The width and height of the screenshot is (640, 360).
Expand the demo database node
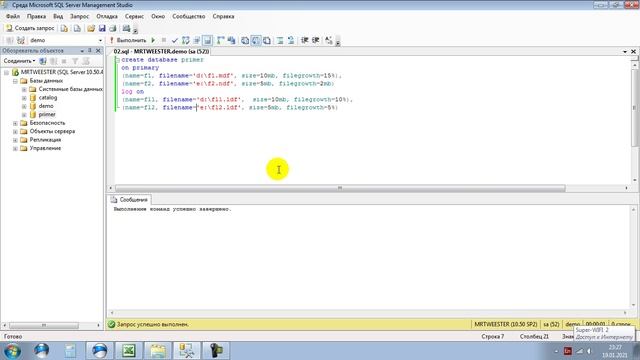pos(24,106)
